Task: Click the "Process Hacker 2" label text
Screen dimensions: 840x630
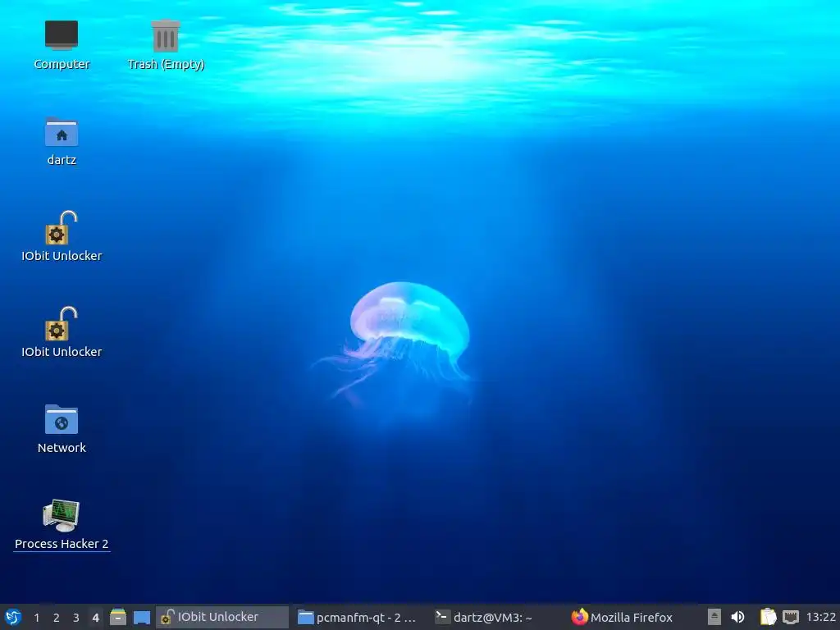Action: (x=62, y=544)
